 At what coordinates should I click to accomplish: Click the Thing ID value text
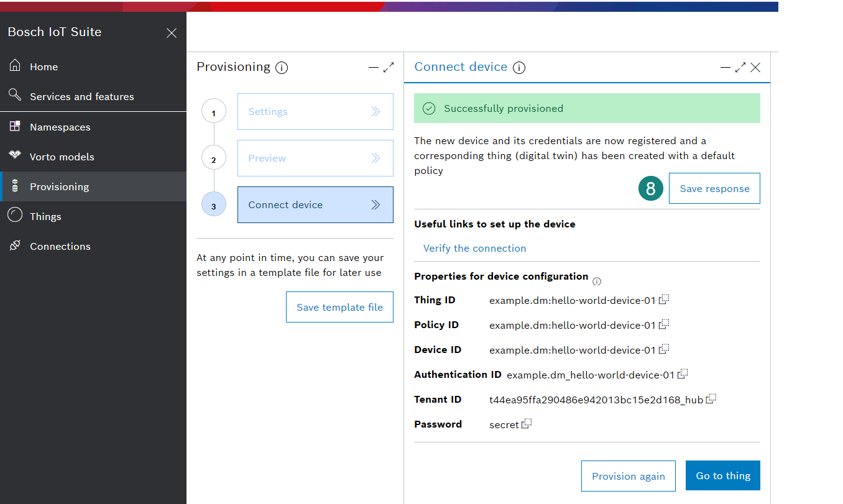pyautogui.click(x=573, y=300)
